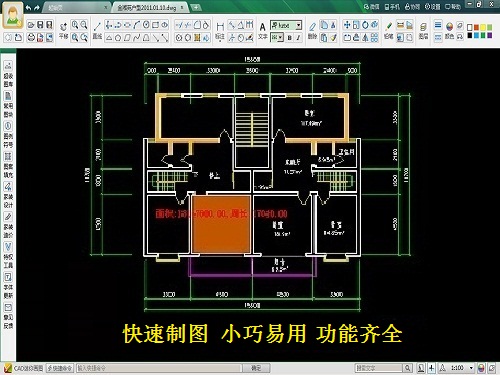Select the polyline curve tool
Viewport: 500px width, 375px height.
pyautogui.click(x=137, y=37)
